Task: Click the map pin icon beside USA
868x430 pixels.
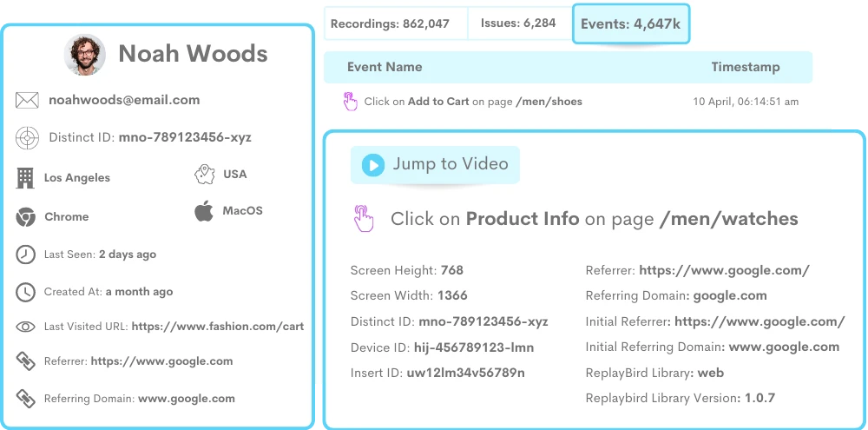Action: pos(204,175)
